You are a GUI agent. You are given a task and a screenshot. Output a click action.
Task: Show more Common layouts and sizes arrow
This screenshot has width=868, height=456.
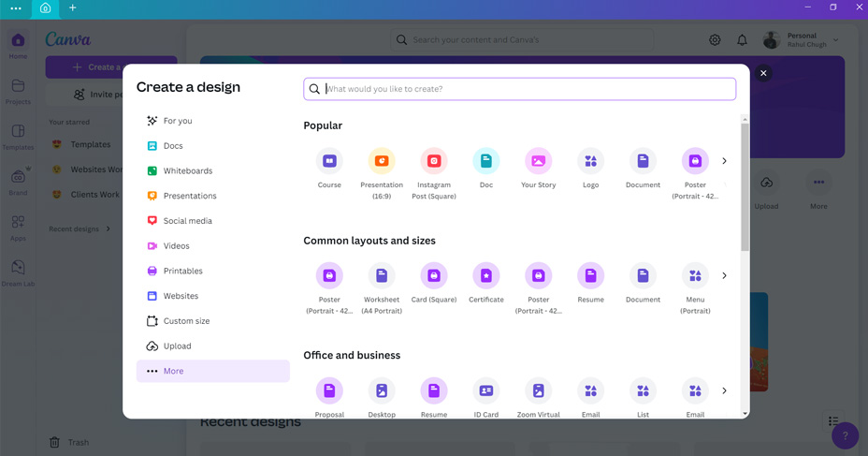click(724, 275)
